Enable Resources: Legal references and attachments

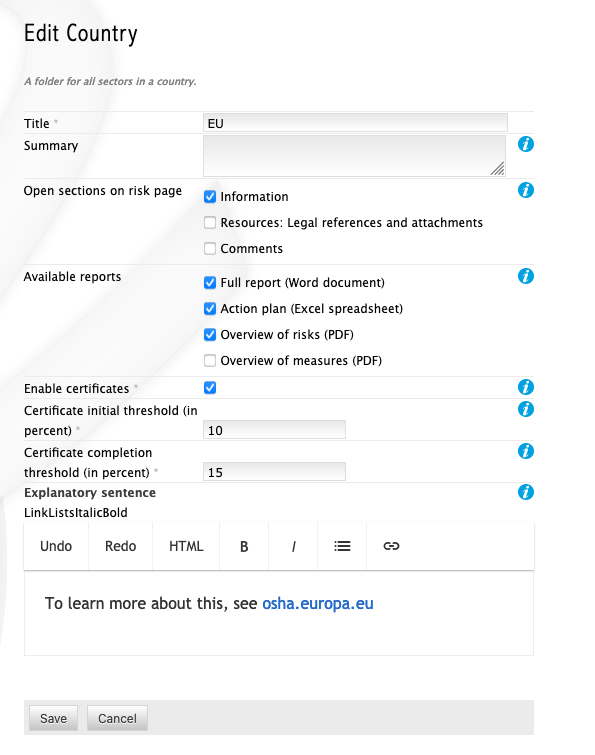pyautogui.click(x=210, y=222)
